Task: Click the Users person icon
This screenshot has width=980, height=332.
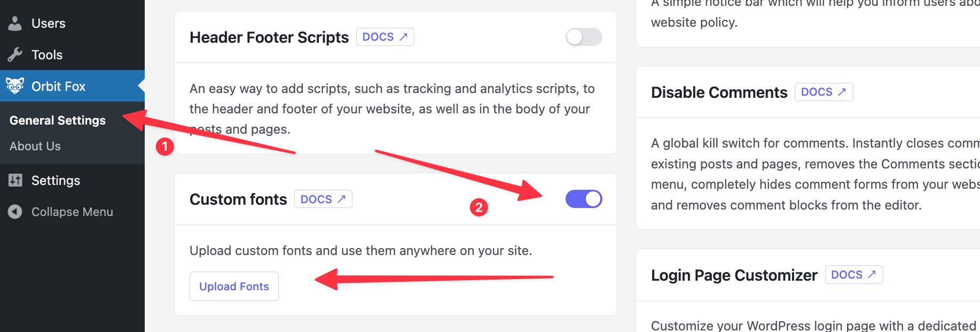Action: (15, 24)
